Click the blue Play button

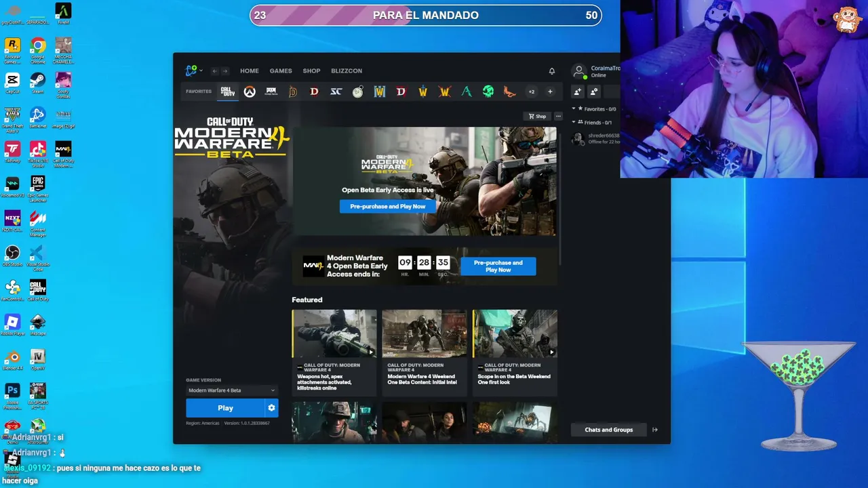pos(225,408)
